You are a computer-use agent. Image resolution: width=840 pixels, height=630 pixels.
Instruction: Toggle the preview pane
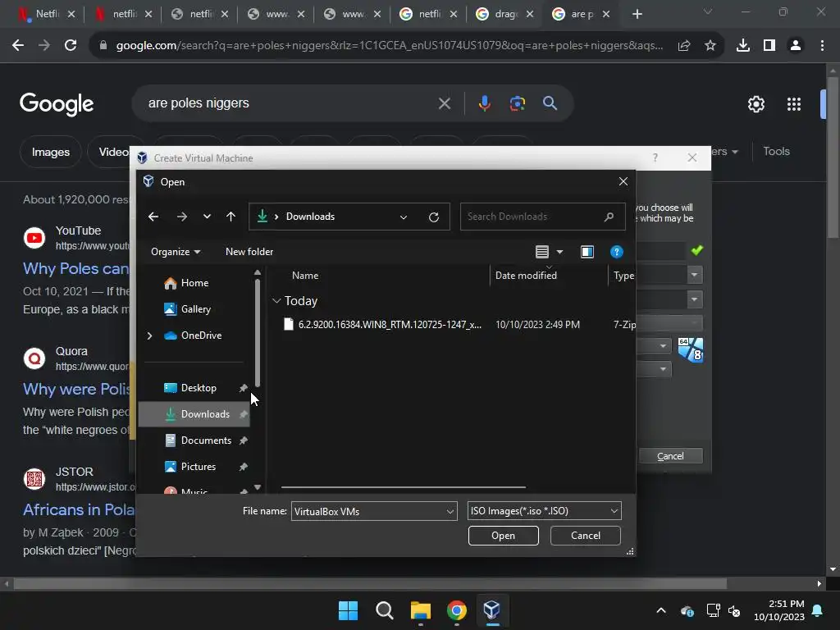point(587,252)
